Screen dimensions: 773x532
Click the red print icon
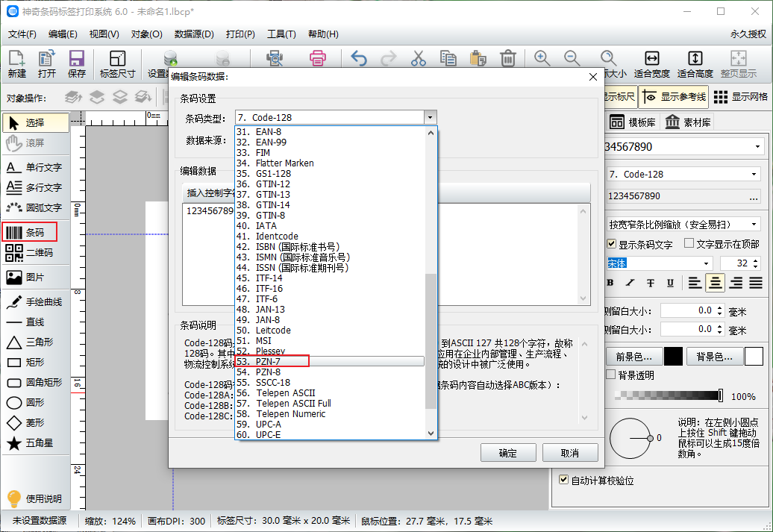pyautogui.click(x=318, y=59)
